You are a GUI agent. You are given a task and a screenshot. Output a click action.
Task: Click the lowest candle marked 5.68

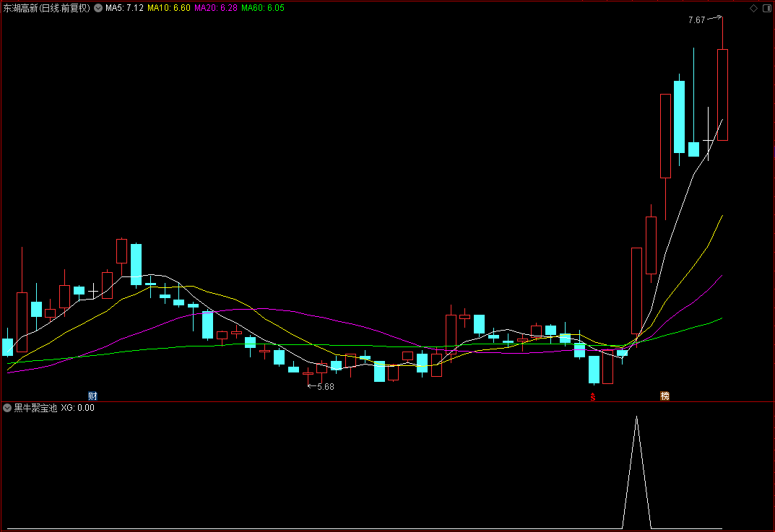click(308, 375)
